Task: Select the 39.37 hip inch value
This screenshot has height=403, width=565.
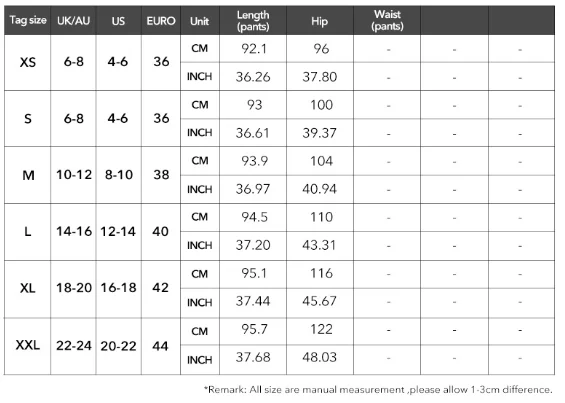Action: point(320,133)
